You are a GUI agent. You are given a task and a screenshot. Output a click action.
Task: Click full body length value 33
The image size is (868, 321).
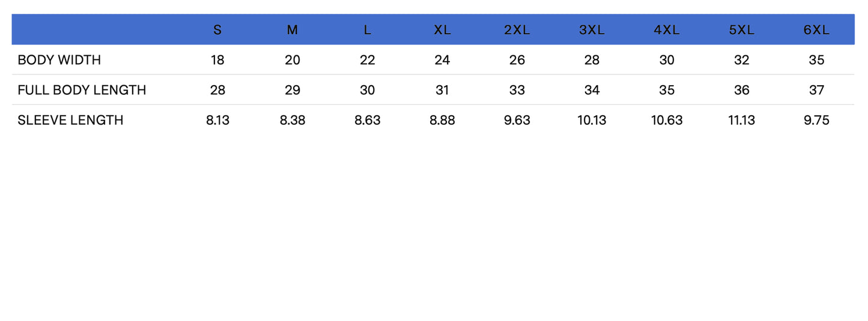pyautogui.click(x=517, y=90)
